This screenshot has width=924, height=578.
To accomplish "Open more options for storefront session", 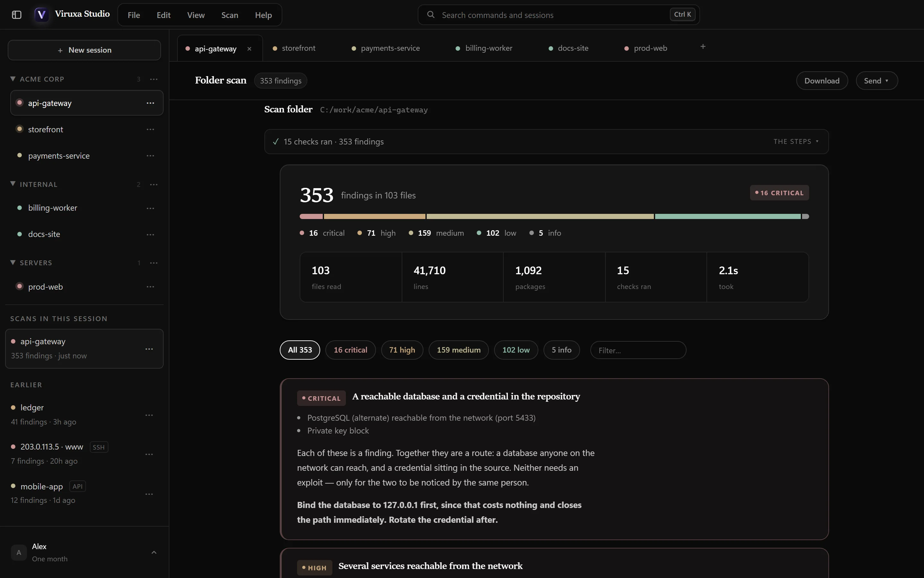I will (x=150, y=130).
